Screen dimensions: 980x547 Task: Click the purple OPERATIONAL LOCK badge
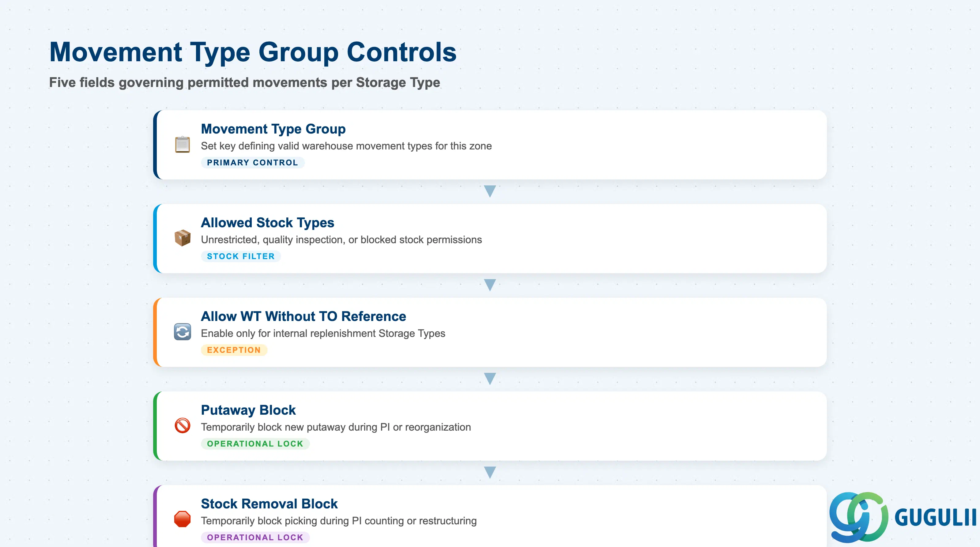click(255, 537)
